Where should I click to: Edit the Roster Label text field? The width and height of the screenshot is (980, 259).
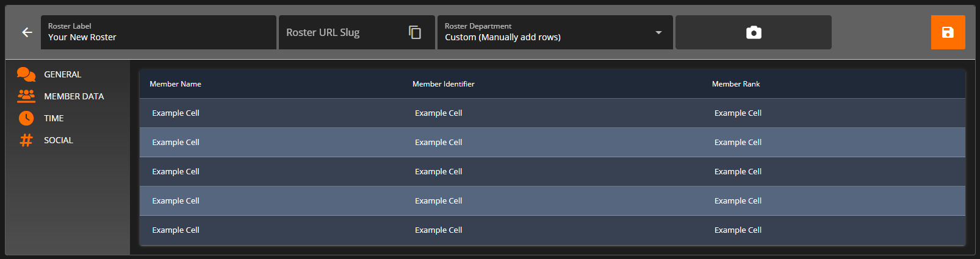tap(159, 37)
